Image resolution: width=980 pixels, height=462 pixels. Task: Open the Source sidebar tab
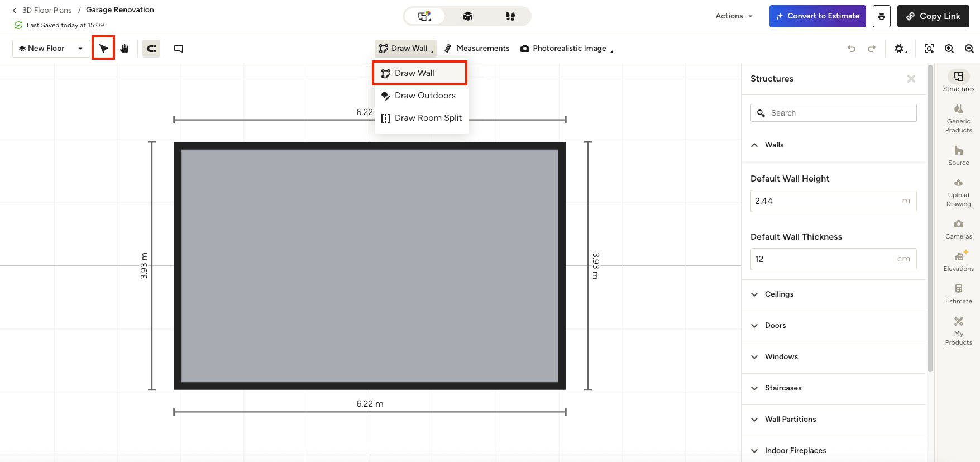click(959, 155)
